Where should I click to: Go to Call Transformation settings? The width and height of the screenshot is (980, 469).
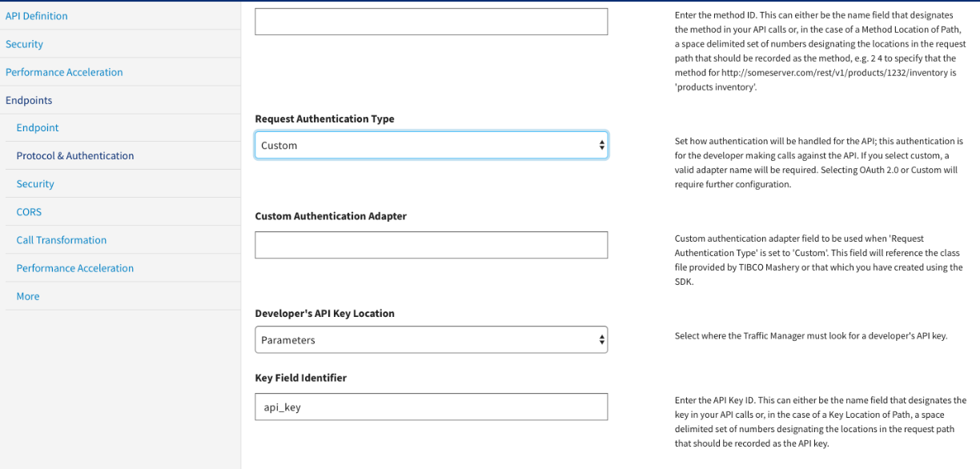[61, 240]
